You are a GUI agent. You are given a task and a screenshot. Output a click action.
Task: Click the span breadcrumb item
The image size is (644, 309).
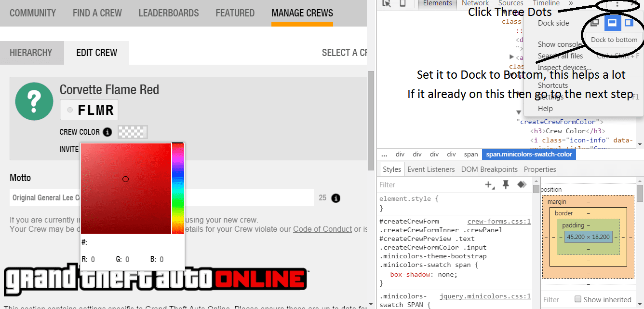point(471,154)
